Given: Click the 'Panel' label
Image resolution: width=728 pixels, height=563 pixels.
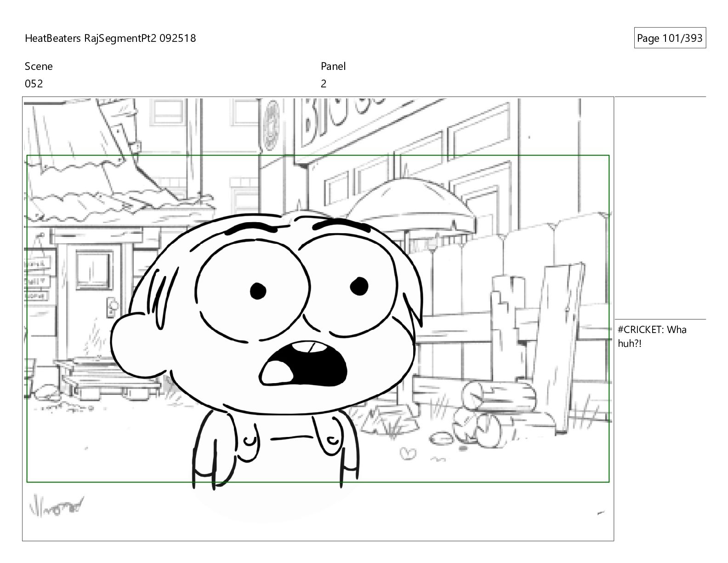Looking at the screenshot, I should point(333,66).
